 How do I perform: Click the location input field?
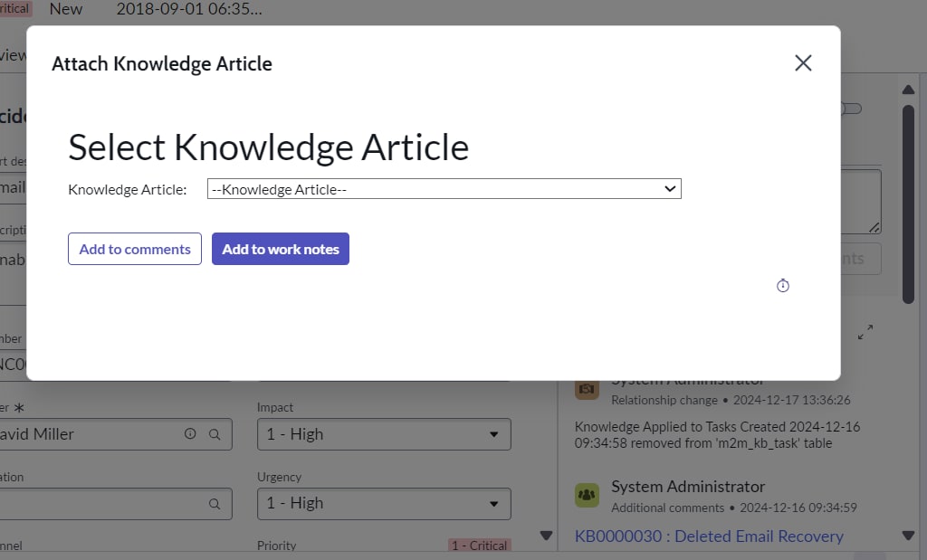[x=116, y=504]
